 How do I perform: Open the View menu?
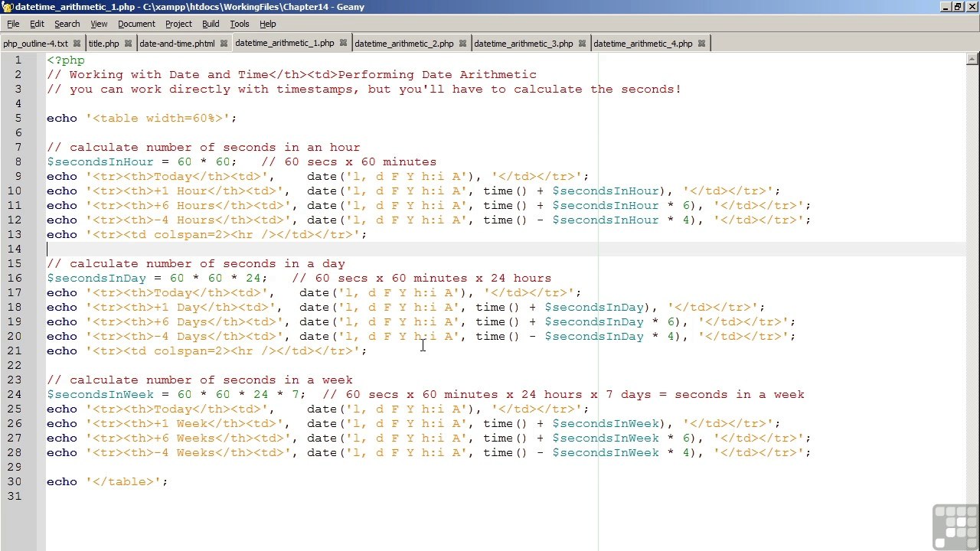99,24
